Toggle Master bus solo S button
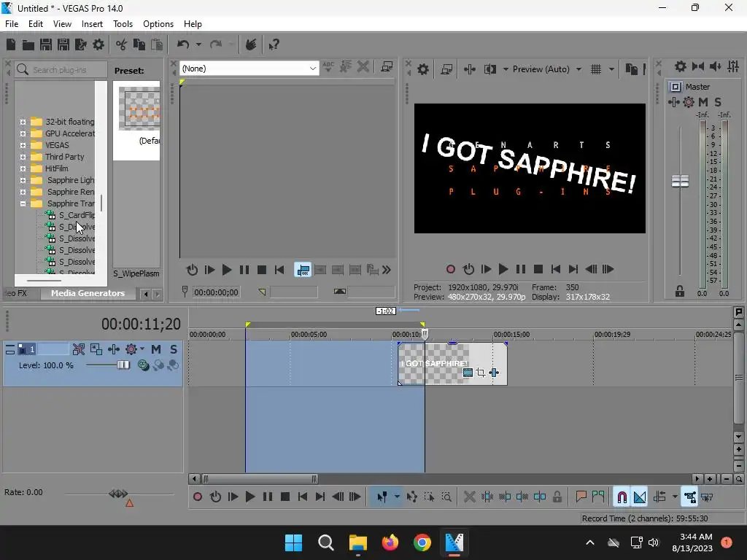This screenshot has height=560, width=747. pos(718,102)
